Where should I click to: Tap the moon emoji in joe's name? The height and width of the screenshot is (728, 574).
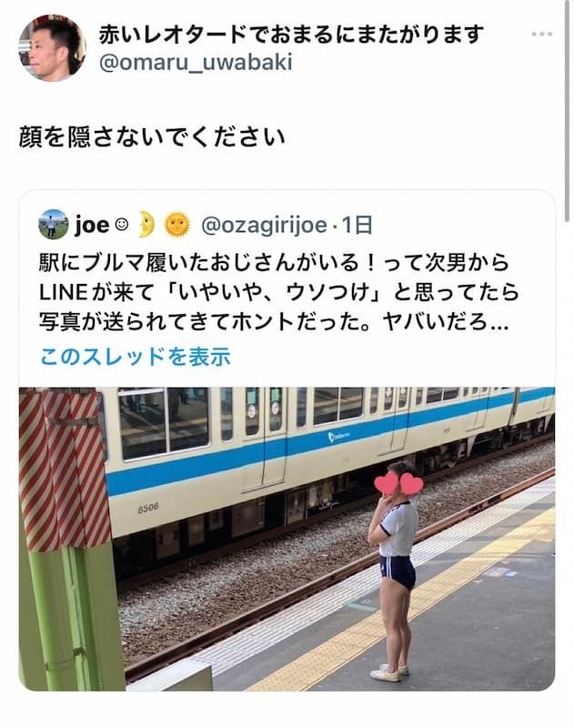[x=146, y=224]
